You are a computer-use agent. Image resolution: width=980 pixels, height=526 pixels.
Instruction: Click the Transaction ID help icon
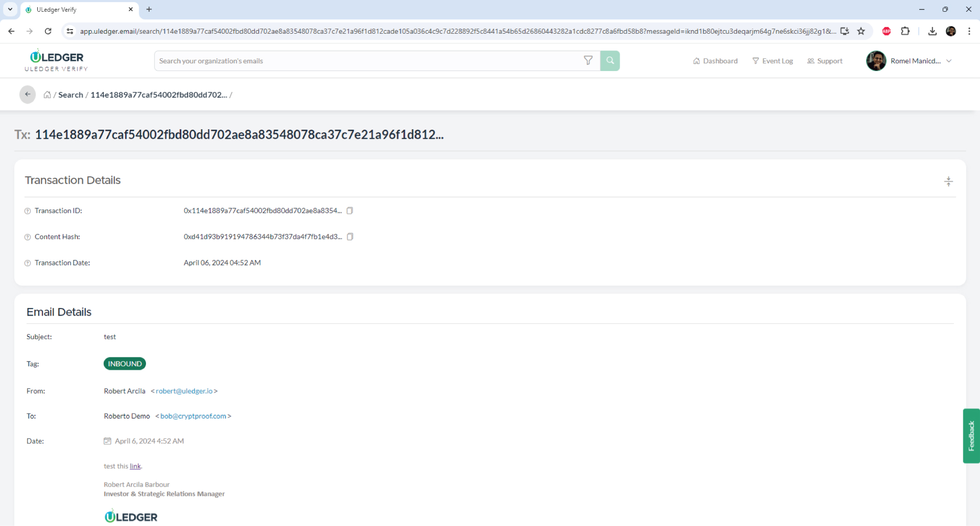click(28, 211)
